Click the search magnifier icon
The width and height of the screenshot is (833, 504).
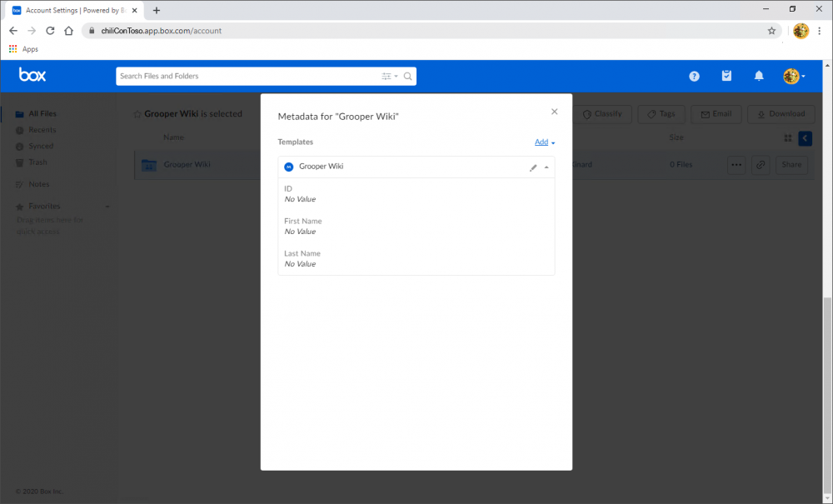click(407, 77)
